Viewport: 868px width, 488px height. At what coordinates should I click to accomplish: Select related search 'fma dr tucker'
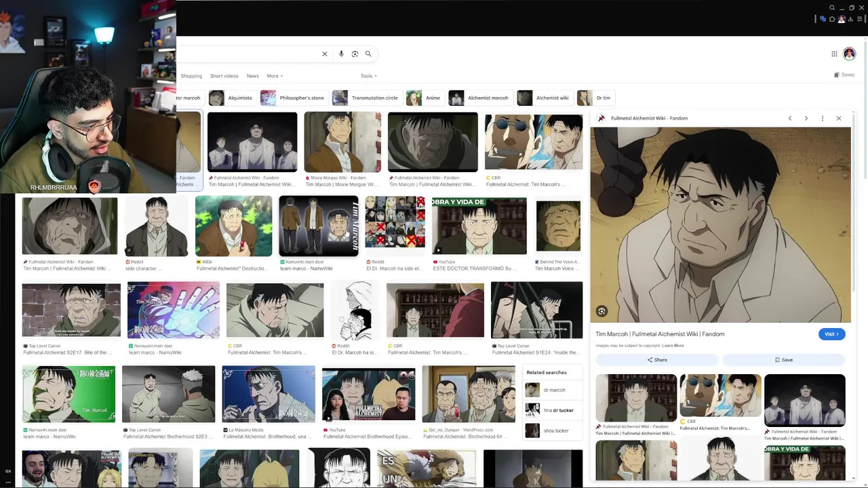[x=553, y=410]
